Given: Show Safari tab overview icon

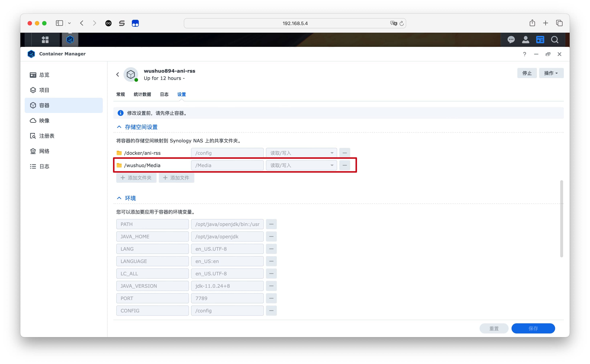Looking at the screenshot, I should click(559, 23).
